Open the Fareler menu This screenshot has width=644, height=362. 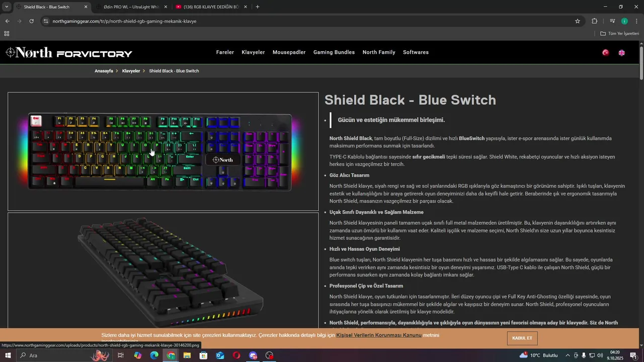pos(225,52)
